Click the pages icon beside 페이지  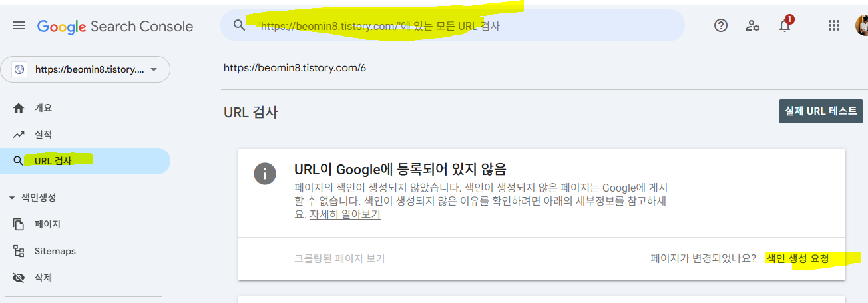(19, 224)
